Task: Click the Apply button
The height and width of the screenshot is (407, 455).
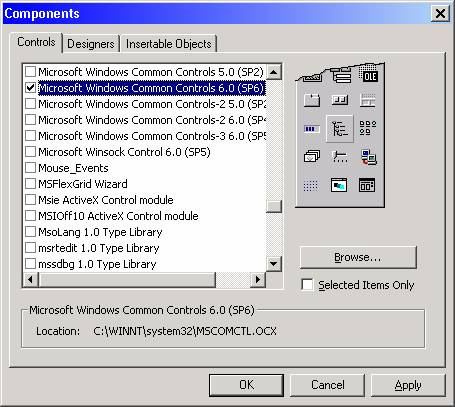Action: (408, 385)
